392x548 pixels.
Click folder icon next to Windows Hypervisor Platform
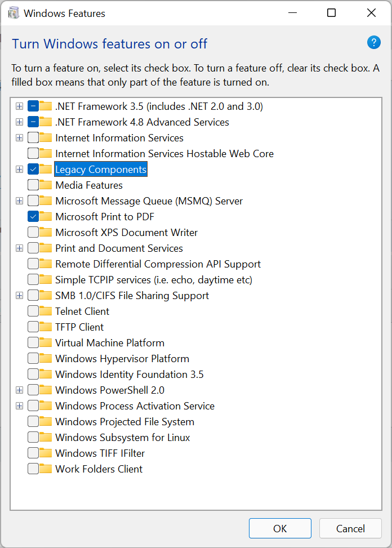click(x=46, y=358)
